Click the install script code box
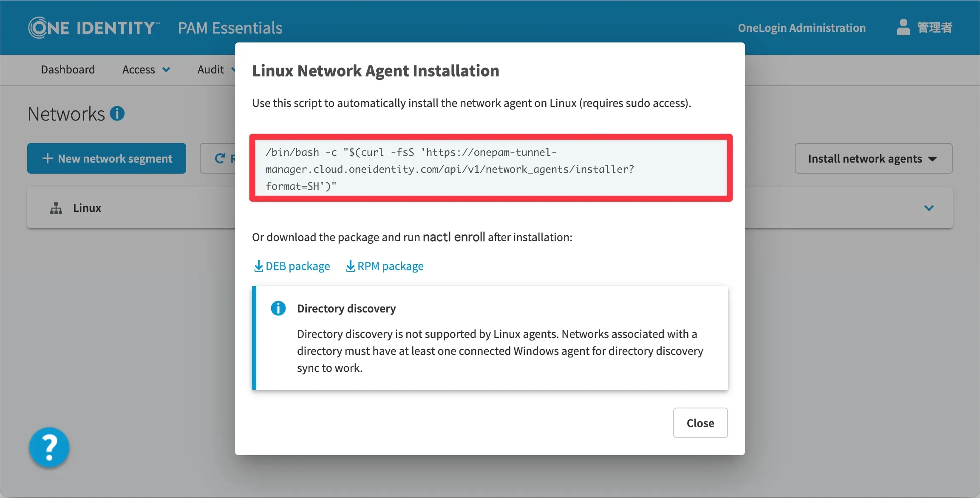Image resolution: width=980 pixels, height=498 pixels. (x=491, y=168)
